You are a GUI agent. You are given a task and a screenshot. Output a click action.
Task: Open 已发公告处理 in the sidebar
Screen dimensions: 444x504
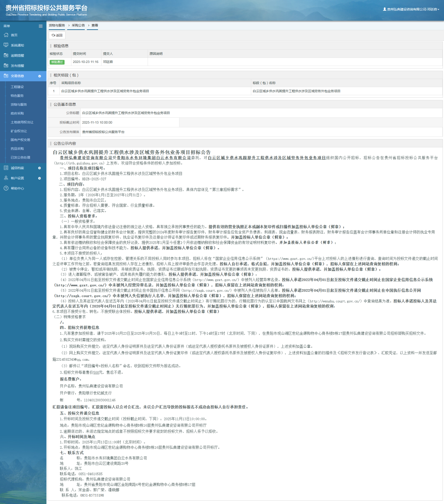click(20, 157)
